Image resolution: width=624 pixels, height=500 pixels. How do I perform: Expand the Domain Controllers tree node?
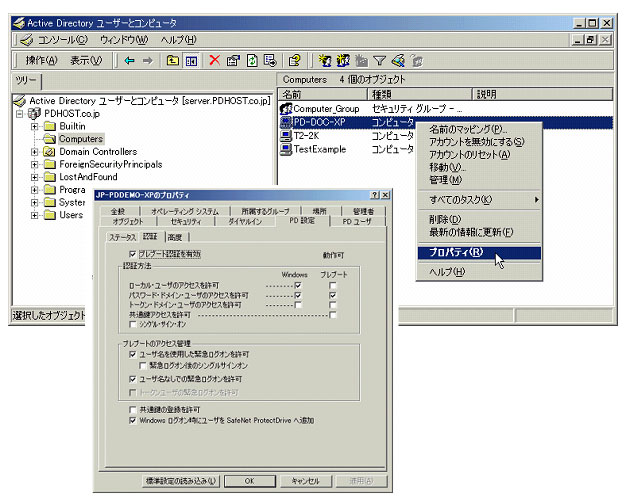tap(35, 152)
